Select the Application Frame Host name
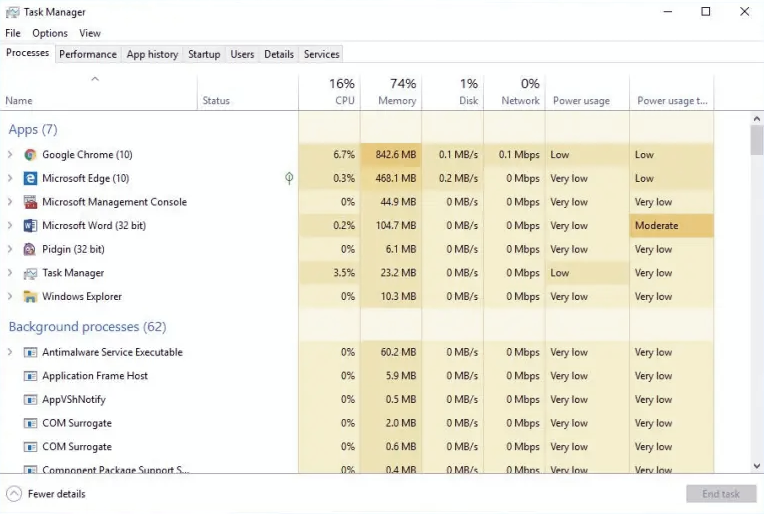The height and width of the screenshot is (514, 764). tap(95, 376)
